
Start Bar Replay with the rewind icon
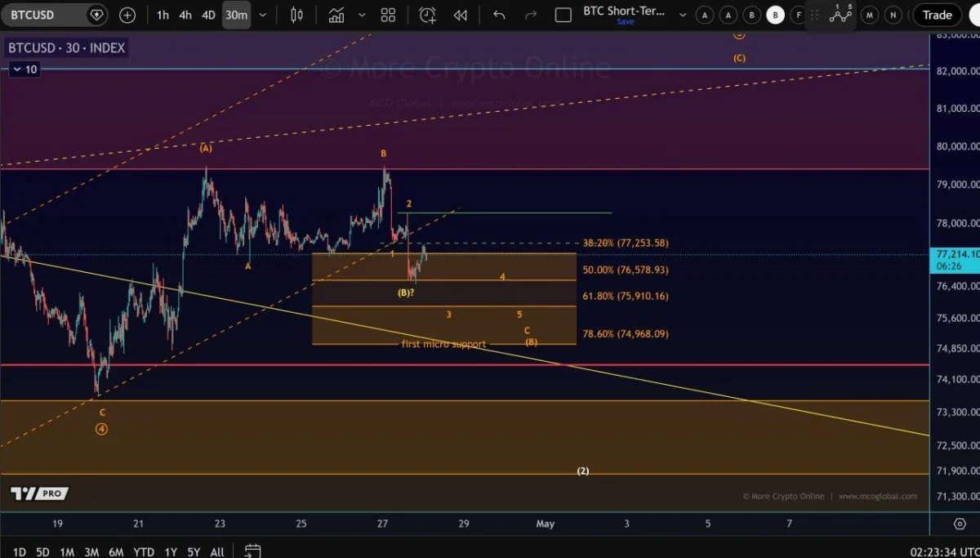[x=461, y=15]
